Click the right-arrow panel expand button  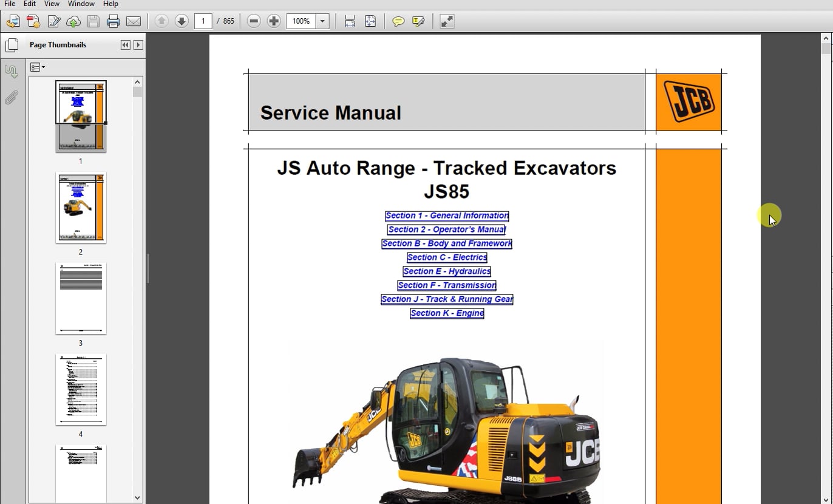point(138,45)
